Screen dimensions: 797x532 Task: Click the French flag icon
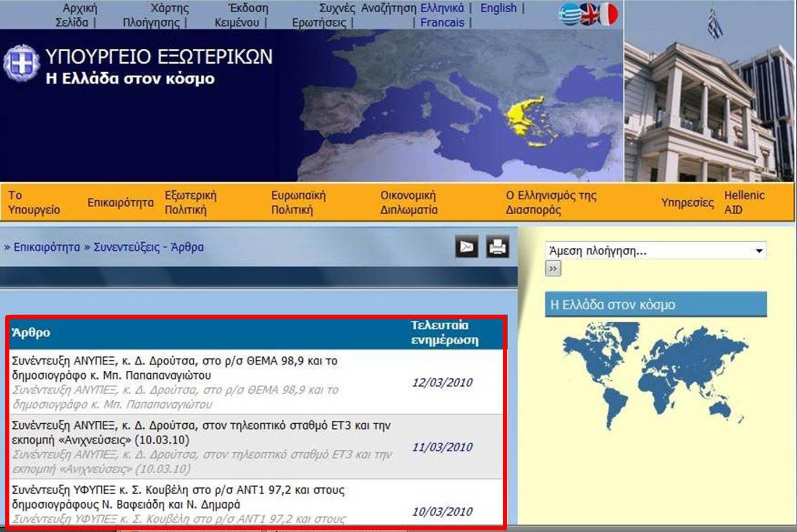tap(608, 14)
